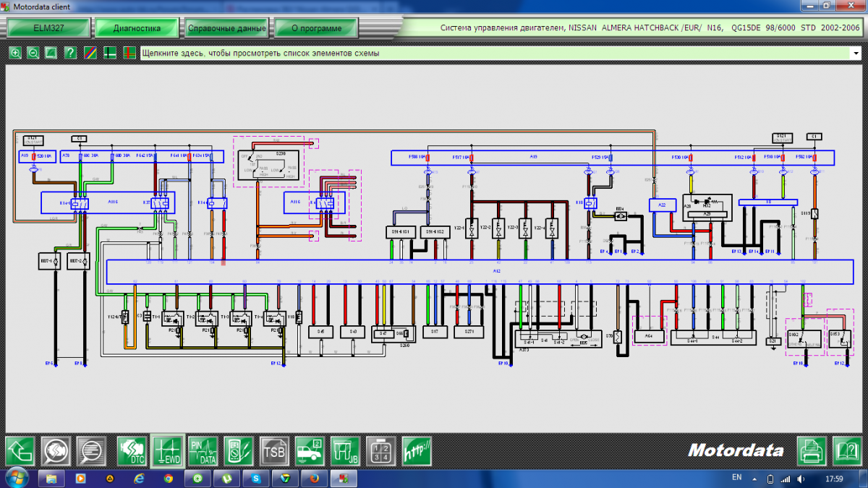Open the http web link icon
Image resolution: width=868 pixels, height=488 pixels.
pyautogui.click(x=417, y=451)
